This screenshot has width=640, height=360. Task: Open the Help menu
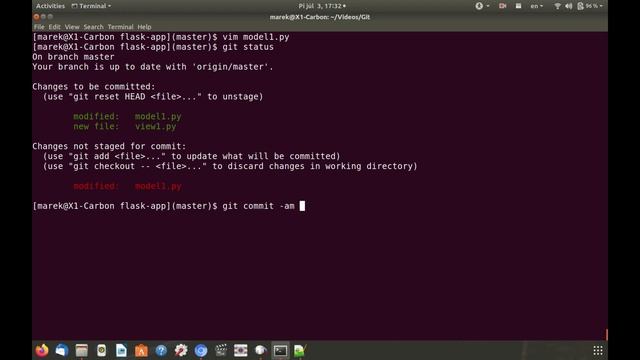point(144,27)
